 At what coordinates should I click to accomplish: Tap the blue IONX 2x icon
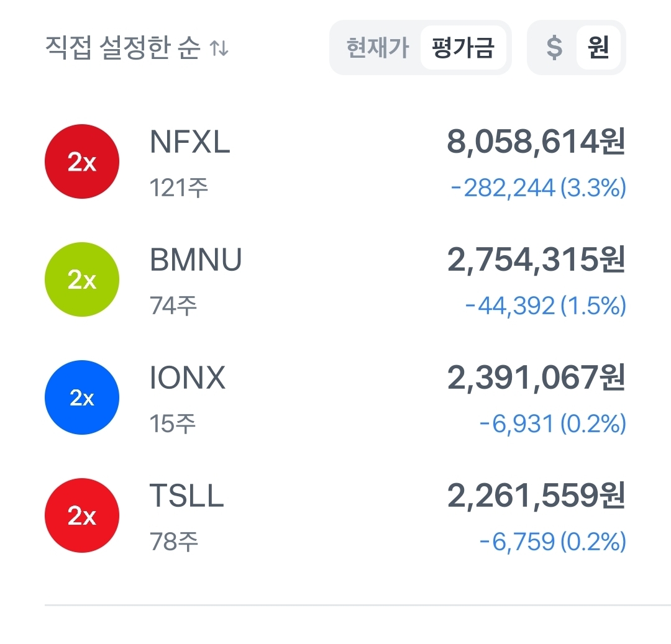[81, 397]
